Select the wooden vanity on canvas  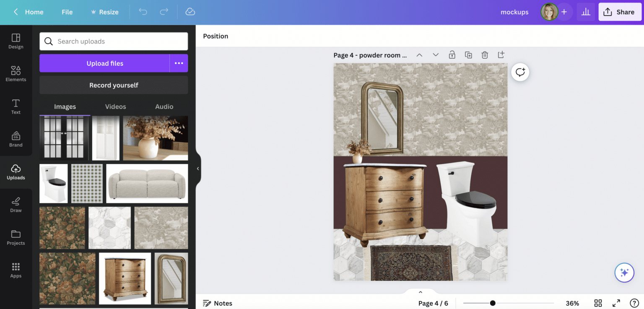[385, 204]
